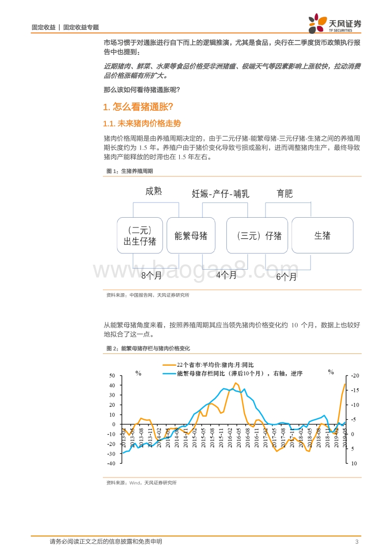Click the figure caption '图 1：生猪养殖周期'
Viewport: 392px width, 555px height.
pyautogui.click(x=129, y=171)
